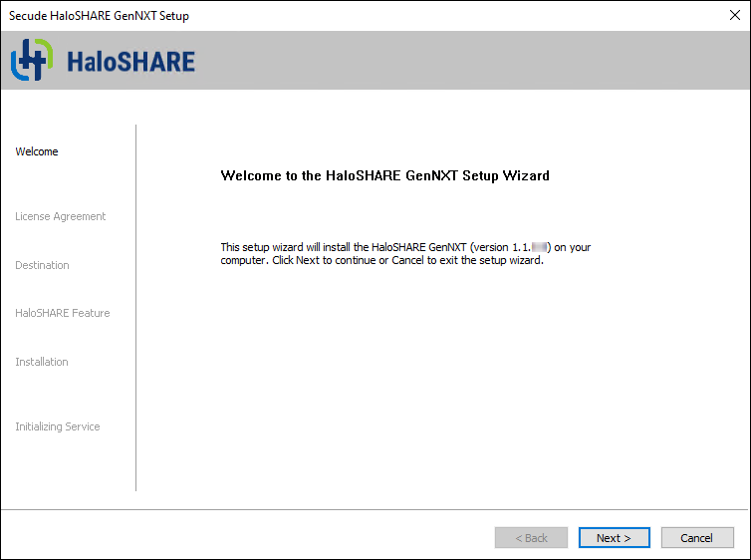Select the License Agreement step
This screenshot has height=560, width=751.
click(x=61, y=216)
